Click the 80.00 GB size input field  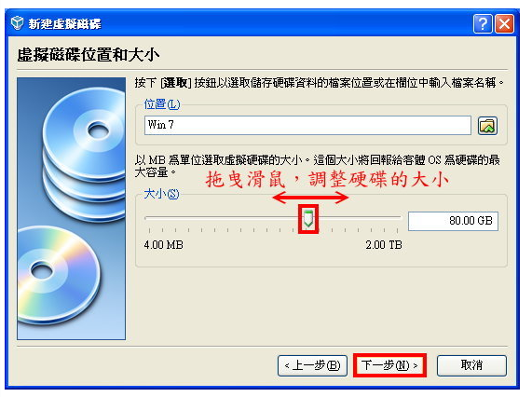(x=453, y=221)
